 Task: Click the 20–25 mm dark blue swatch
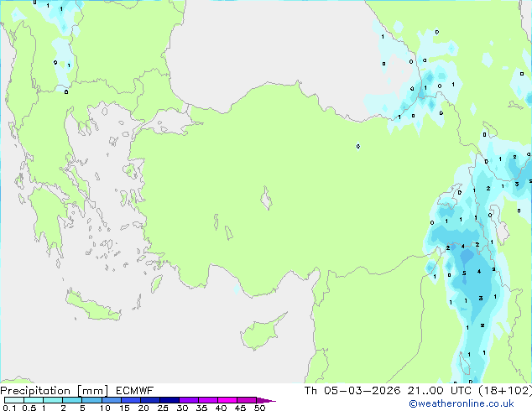pos(149,400)
